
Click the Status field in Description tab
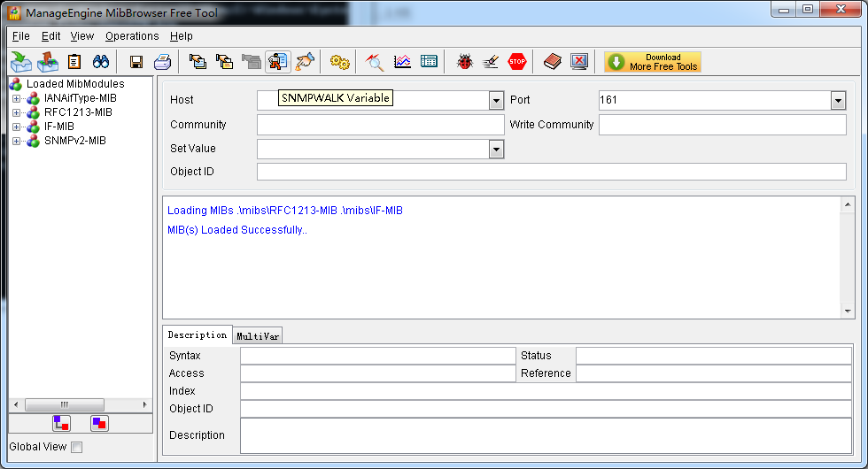click(714, 356)
